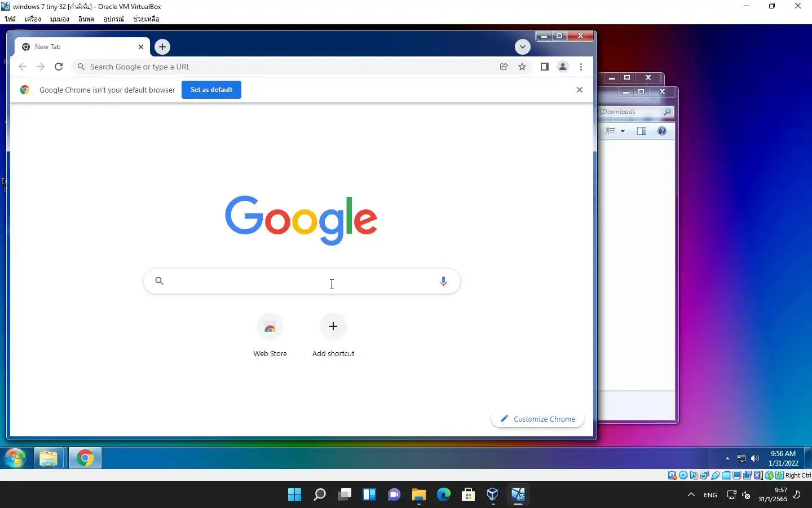Viewport: 812px width, 508px height.
Task: Reload the page with the refresh icon
Action: pos(59,67)
